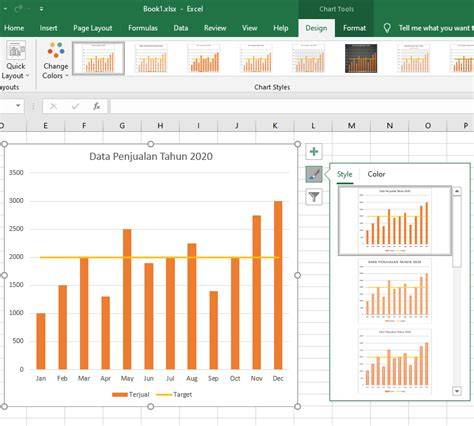This screenshot has height=426, width=474.
Task: Open the Chart Elements plus button
Action: point(314,152)
